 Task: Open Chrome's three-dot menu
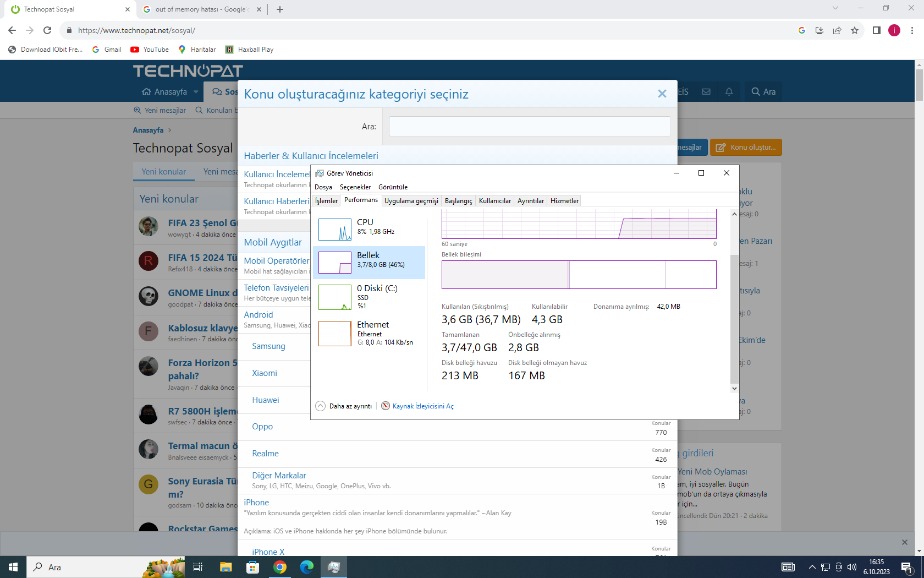click(912, 31)
